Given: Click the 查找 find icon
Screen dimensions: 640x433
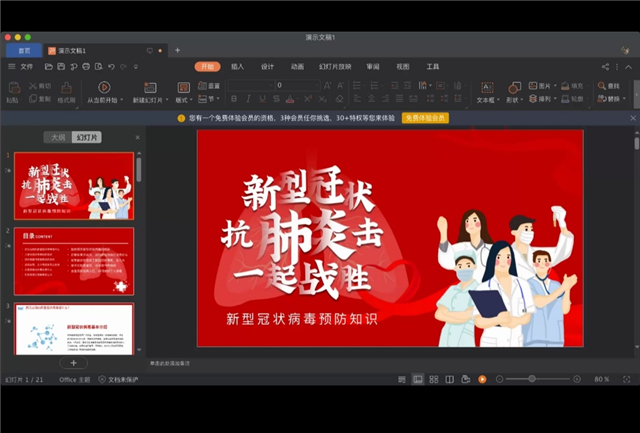Looking at the screenshot, I should pyautogui.click(x=602, y=86).
